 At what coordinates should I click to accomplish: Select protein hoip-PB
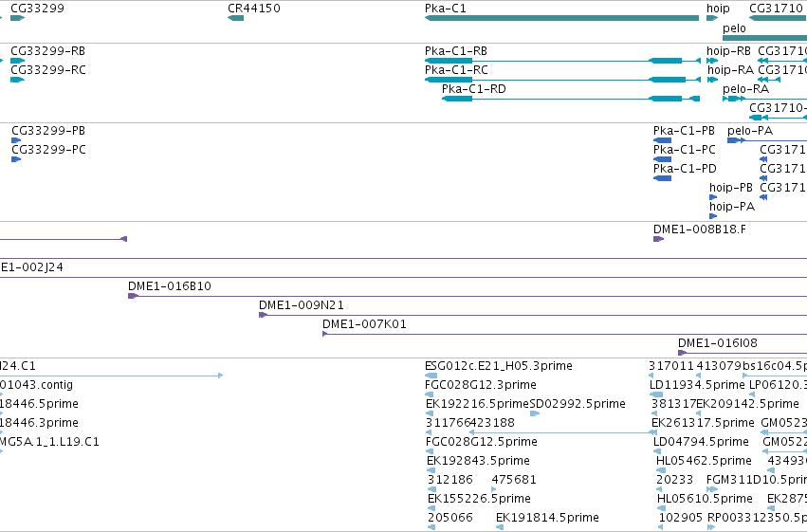click(x=713, y=197)
